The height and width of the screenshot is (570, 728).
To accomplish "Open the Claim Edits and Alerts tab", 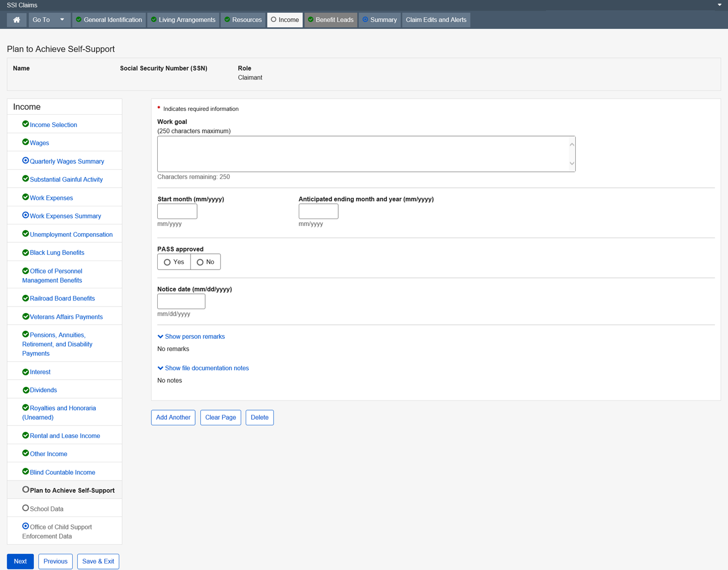I will pyautogui.click(x=436, y=20).
